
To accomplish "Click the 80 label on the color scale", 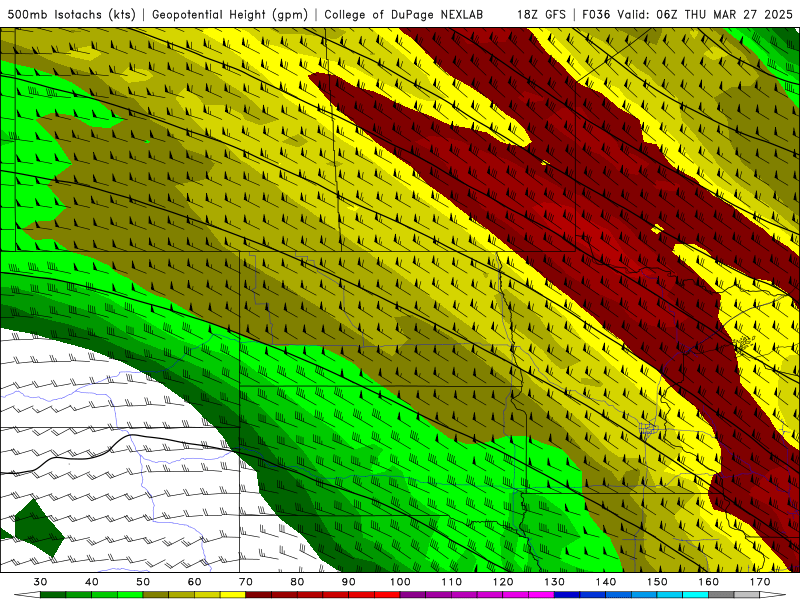I will tap(297, 582).
